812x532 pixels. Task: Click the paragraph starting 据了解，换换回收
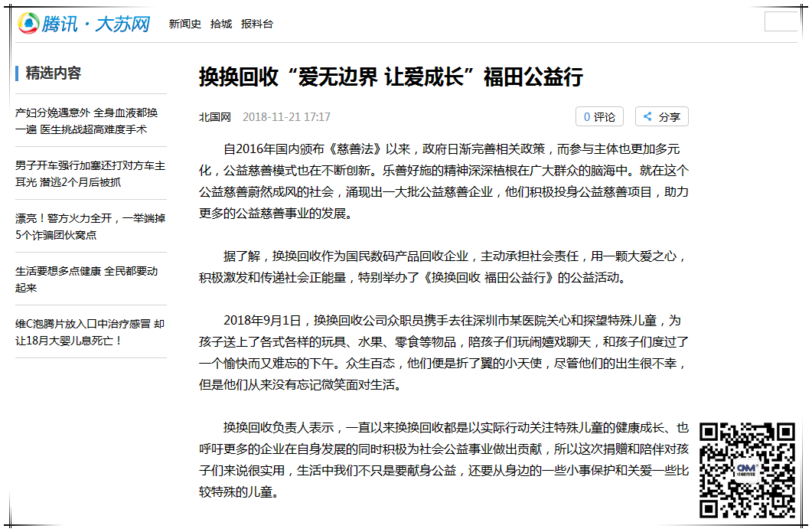tap(444, 267)
